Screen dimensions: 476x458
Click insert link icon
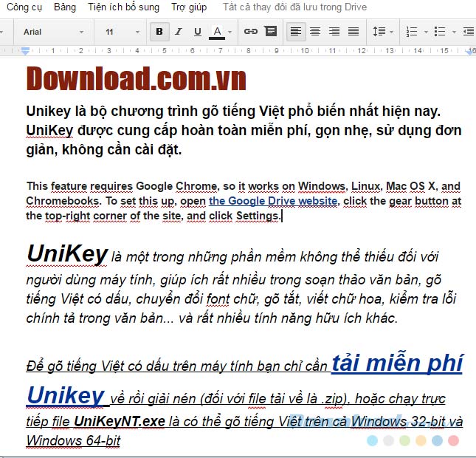251,31
